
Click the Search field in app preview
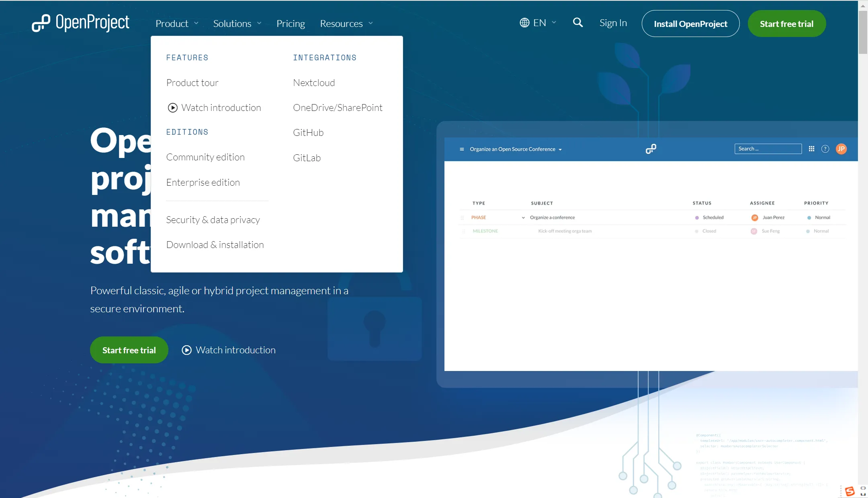coord(768,149)
